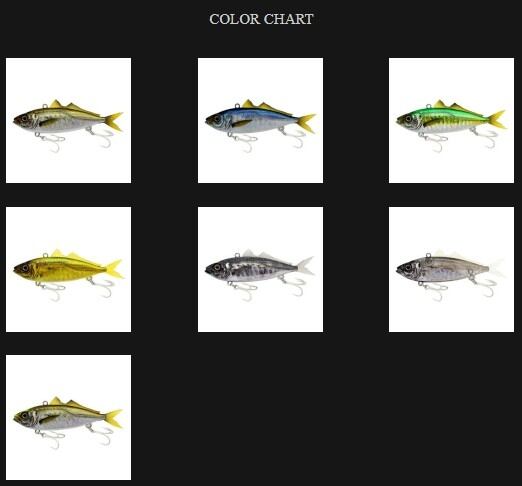The width and height of the screenshot is (522, 486).
Task: Click the eye of the black-silver lure
Action: point(217,267)
